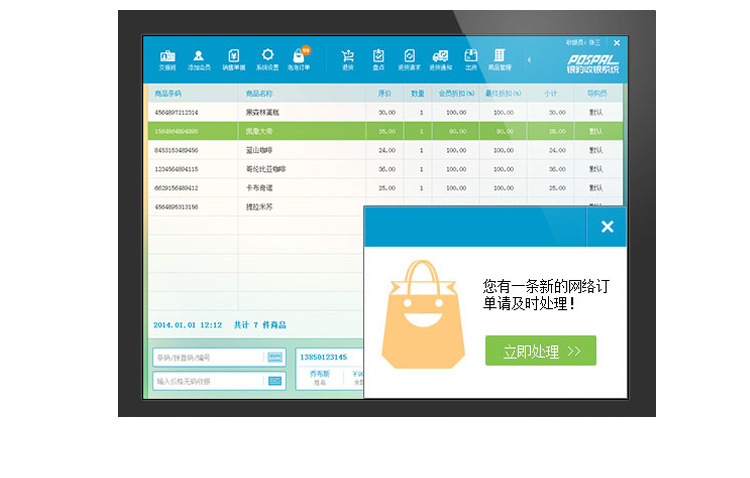Open product management (商品管理) icon
750x478 pixels.
click(x=499, y=60)
